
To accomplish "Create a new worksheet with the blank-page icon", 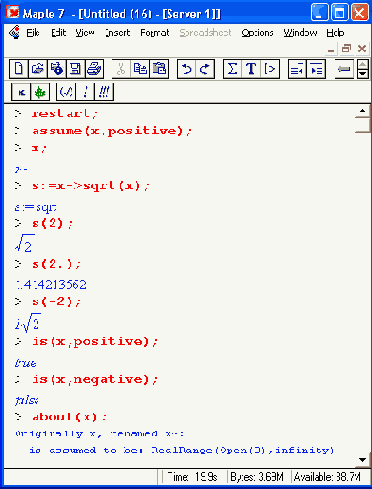I will tap(19, 69).
